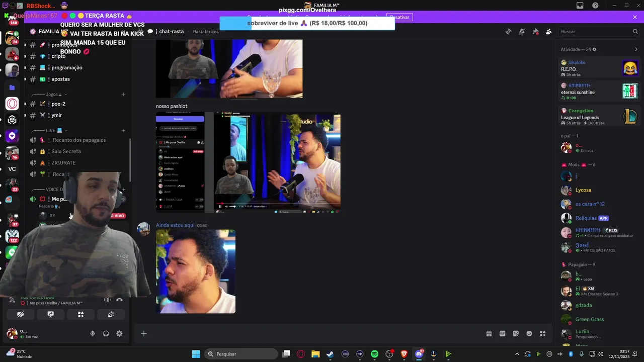This screenshot has width=644, height=362.
Task: Open the eternal sunshine activity card
Action: pos(599,92)
